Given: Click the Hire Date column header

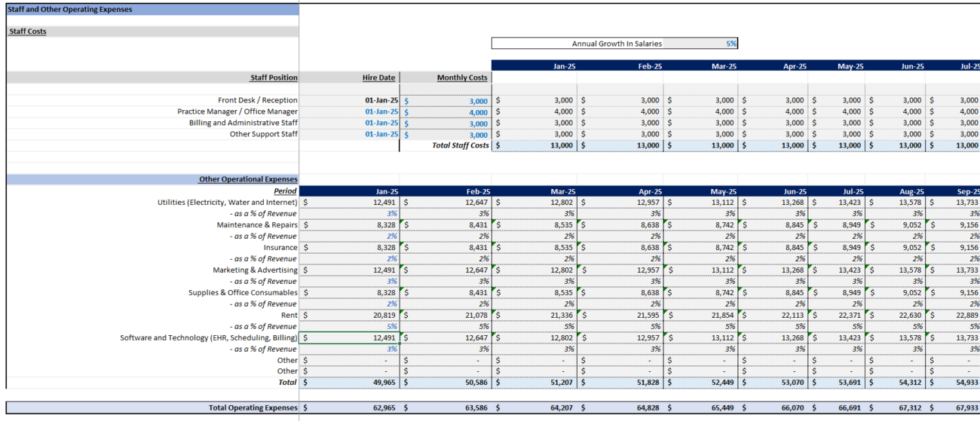Looking at the screenshot, I should click(378, 78).
